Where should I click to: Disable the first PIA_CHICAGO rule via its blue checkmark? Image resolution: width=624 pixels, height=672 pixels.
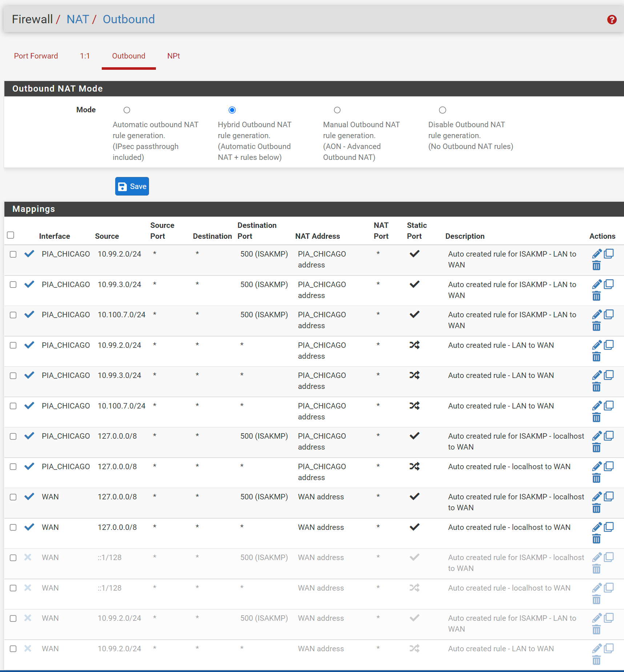tap(29, 254)
